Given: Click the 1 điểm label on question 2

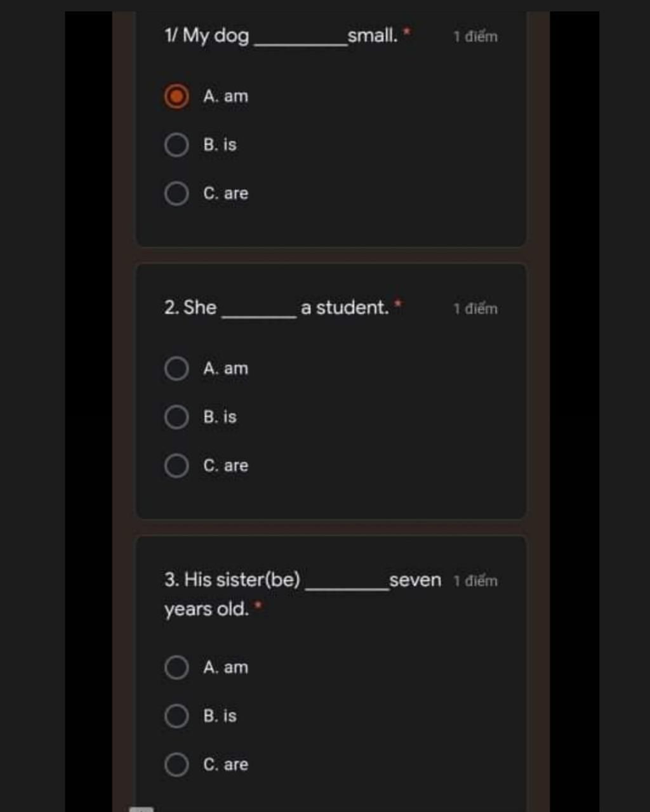Looking at the screenshot, I should [x=475, y=309].
